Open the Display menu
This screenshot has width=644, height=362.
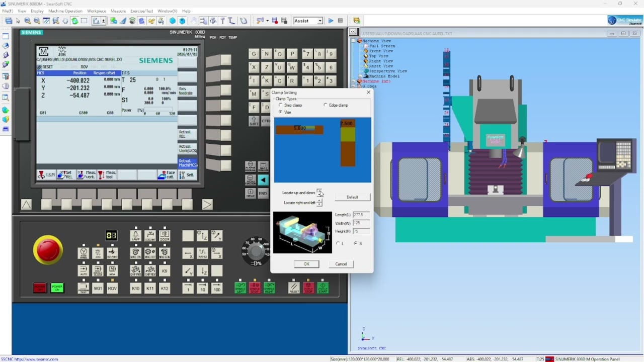pyautogui.click(x=37, y=11)
